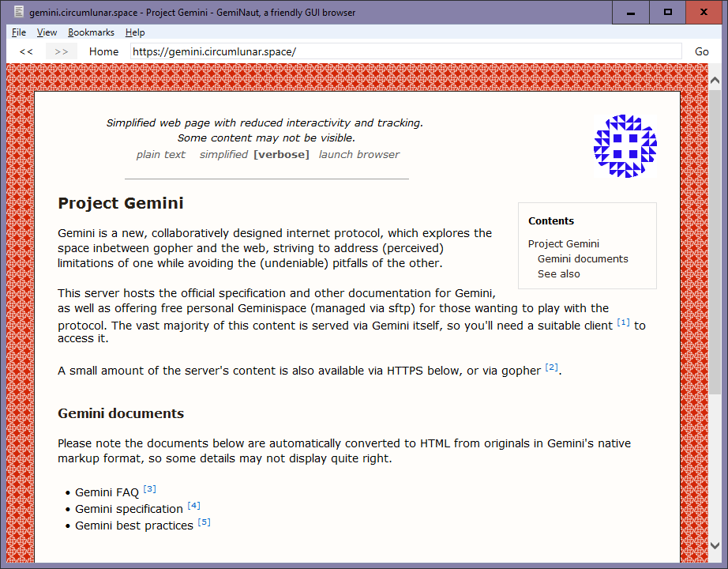Click the scrollbar up arrow
728x569 pixels.
coord(715,81)
